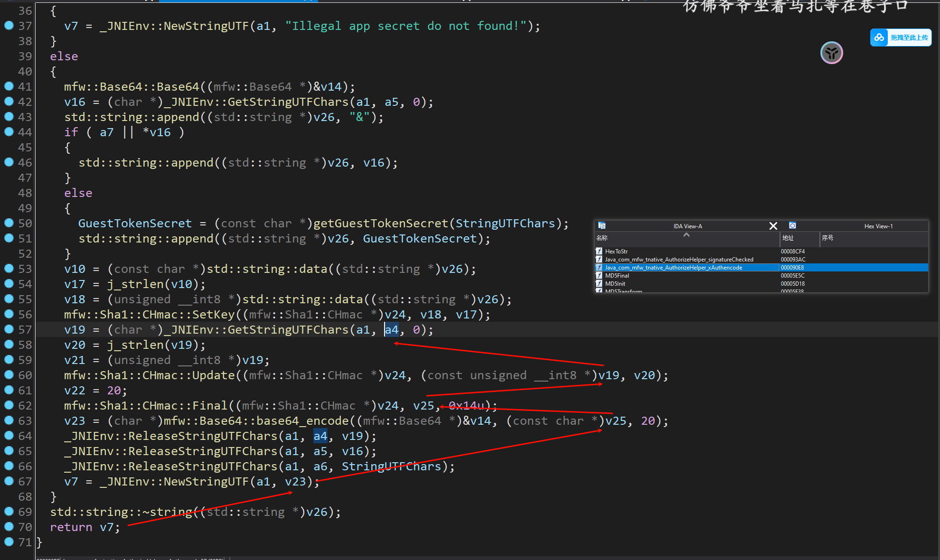Image resolution: width=940 pixels, height=560 pixels.
Task: Toggle breakpoint dot on line 37
Action: 9,26
